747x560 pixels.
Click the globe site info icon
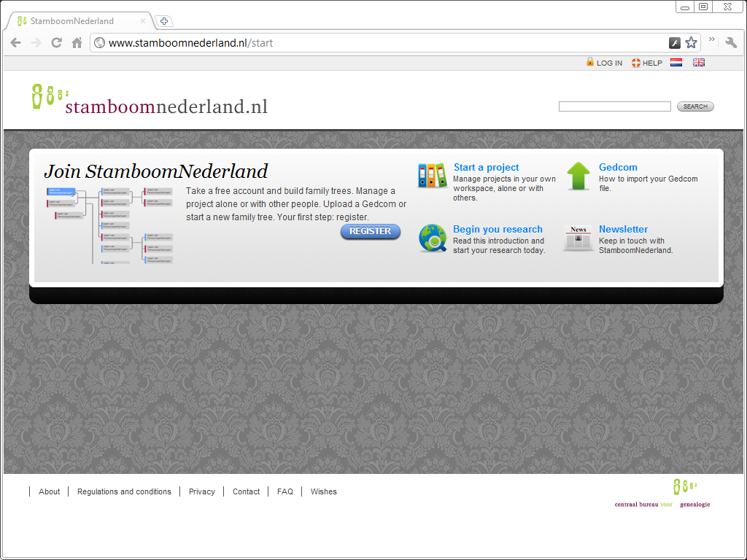pyautogui.click(x=99, y=43)
